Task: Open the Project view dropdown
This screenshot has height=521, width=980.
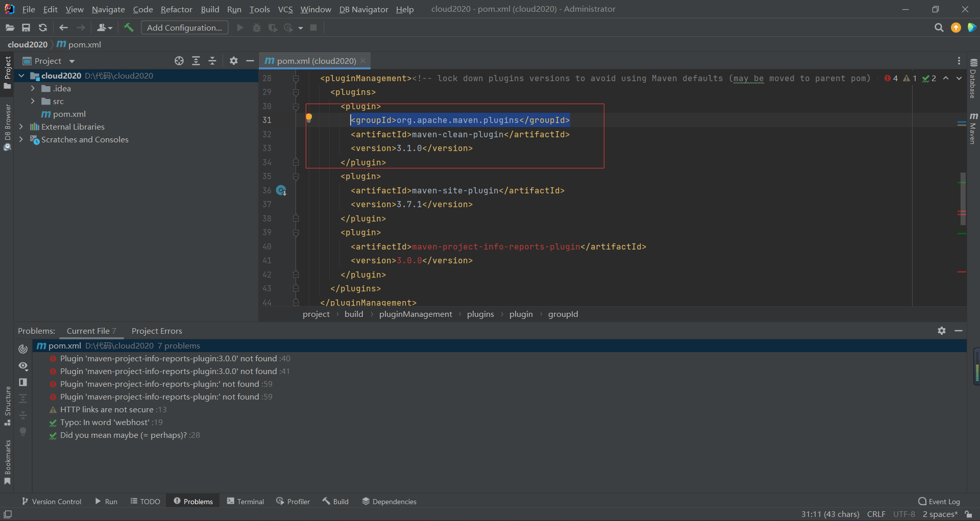Action: [72, 61]
